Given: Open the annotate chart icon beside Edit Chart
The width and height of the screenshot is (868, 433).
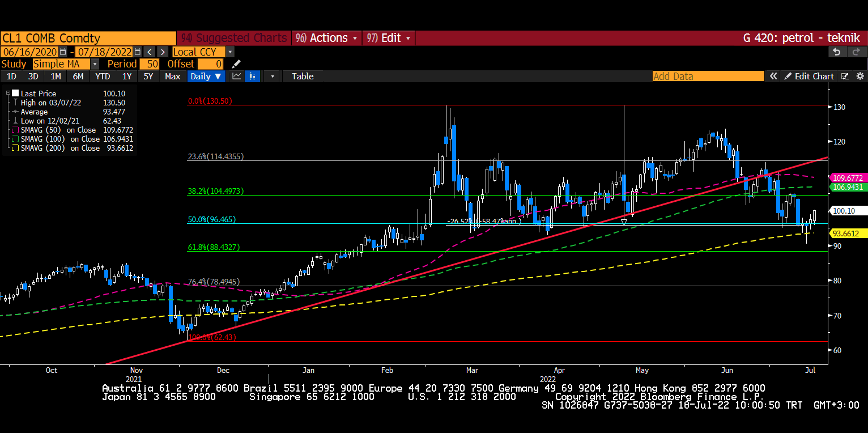Looking at the screenshot, I should point(845,77).
